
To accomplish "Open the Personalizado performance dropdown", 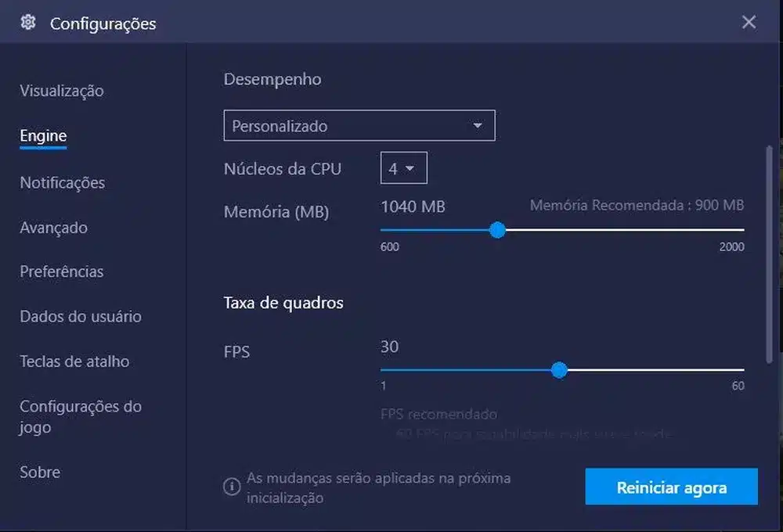I will tap(359, 125).
